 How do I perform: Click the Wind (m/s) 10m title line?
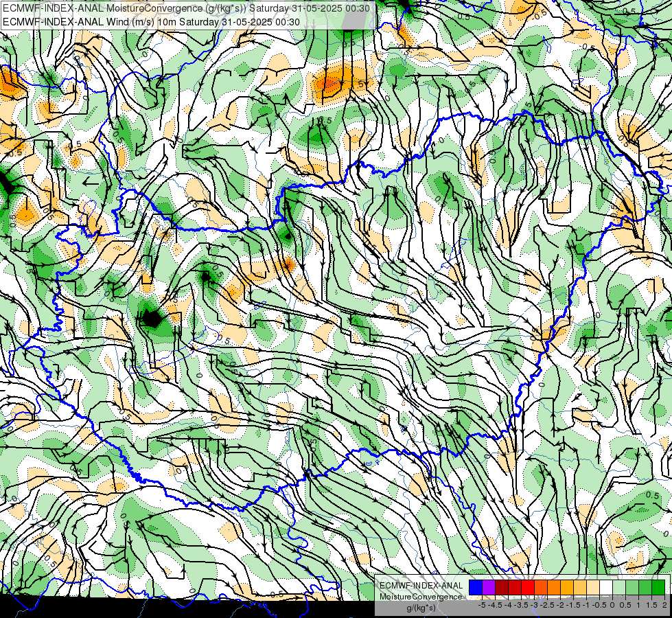(x=151, y=21)
